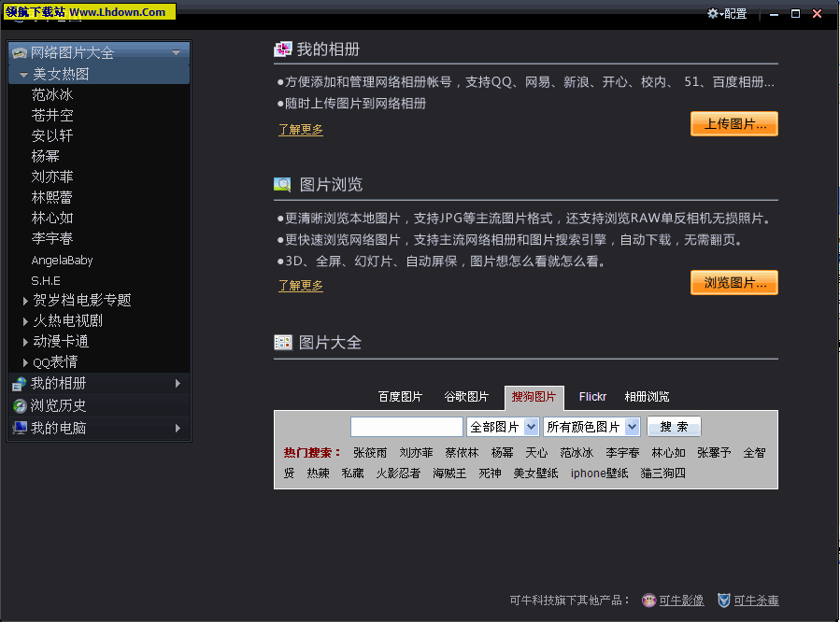Click the 可牛杀毒 shield icon

724,601
